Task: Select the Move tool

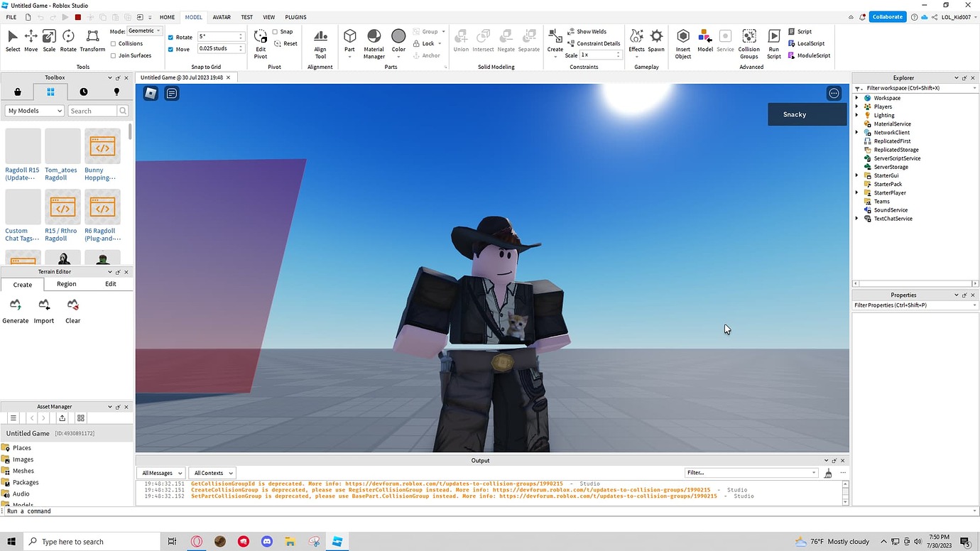Action: click(30, 38)
